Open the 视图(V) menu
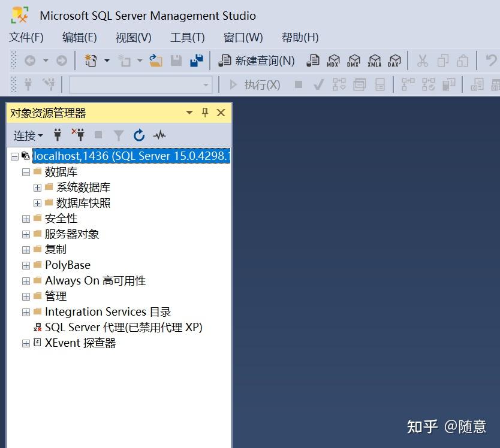The width and height of the screenshot is (500, 448). [x=133, y=38]
